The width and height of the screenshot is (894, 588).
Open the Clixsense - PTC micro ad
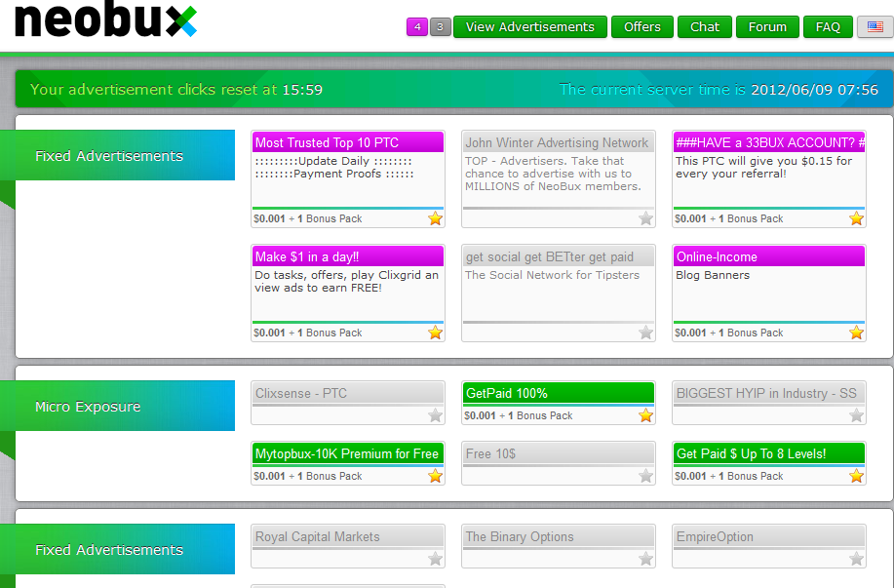348,394
